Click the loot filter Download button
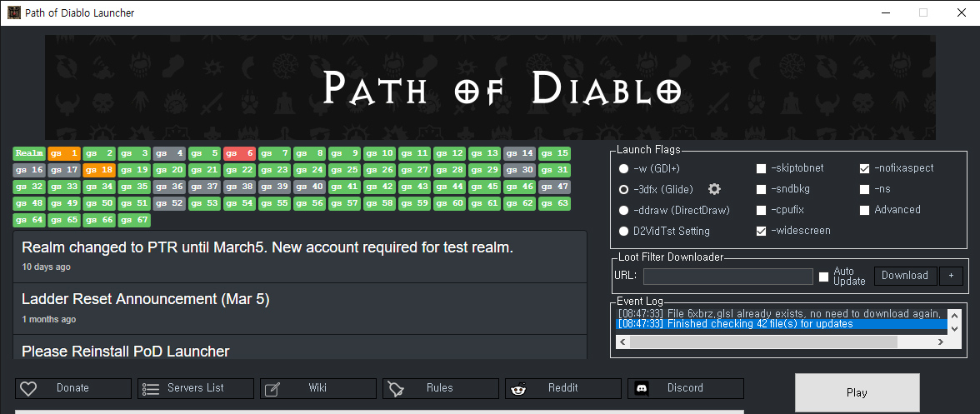This screenshot has width=980, height=414. (x=905, y=276)
